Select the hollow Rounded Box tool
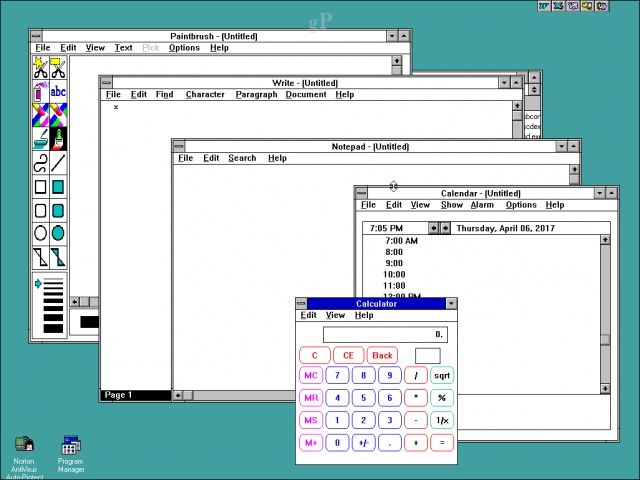Image resolution: width=640 pixels, height=480 pixels. 41,211
